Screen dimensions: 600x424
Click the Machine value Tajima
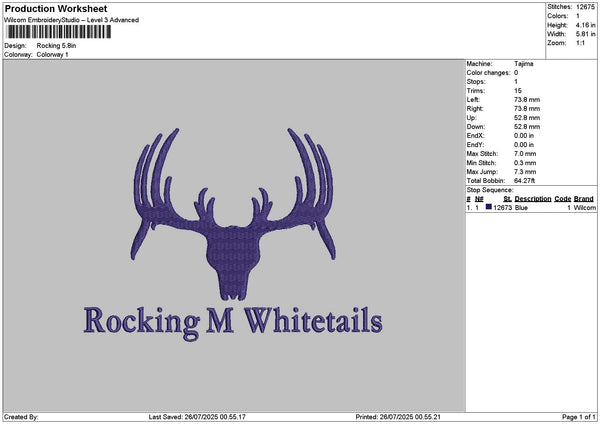click(x=523, y=63)
